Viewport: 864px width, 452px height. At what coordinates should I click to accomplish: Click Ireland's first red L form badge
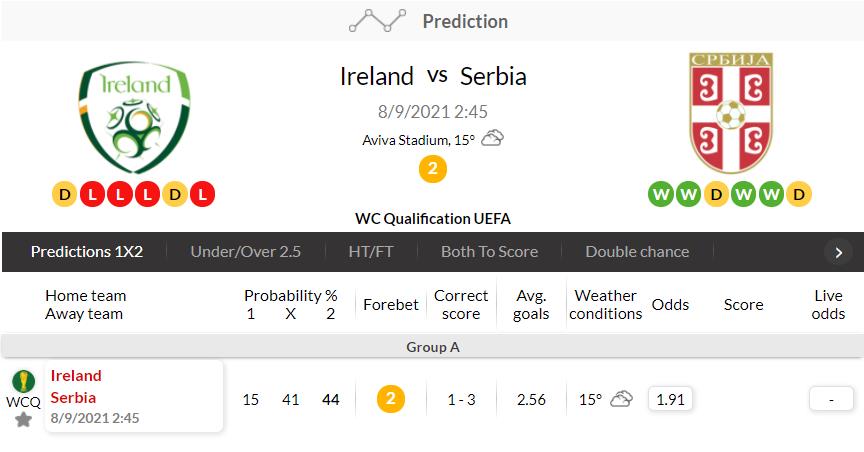93,194
